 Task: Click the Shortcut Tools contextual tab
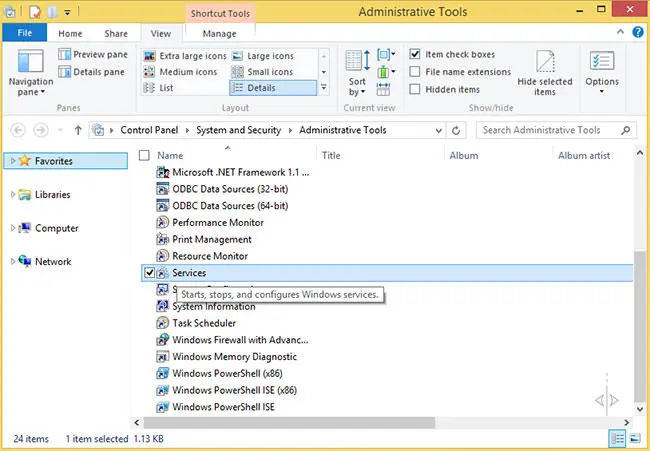coord(220,14)
